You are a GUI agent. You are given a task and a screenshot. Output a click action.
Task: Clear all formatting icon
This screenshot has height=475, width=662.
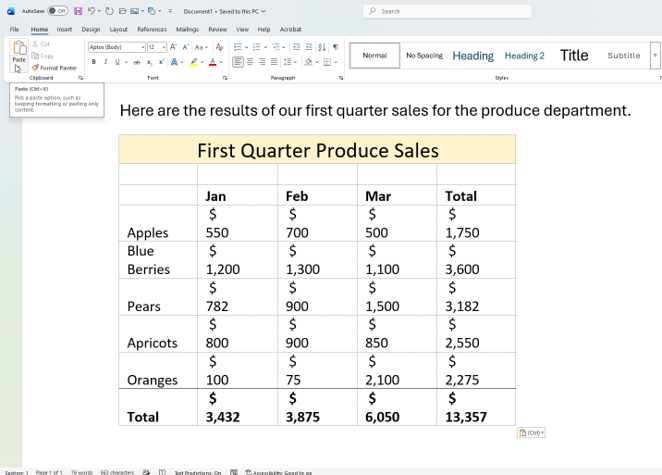pos(219,47)
